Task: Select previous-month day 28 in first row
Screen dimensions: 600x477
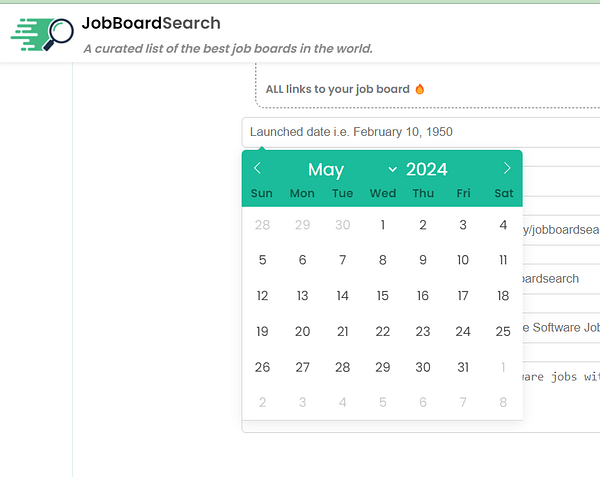Action: click(262, 225)
